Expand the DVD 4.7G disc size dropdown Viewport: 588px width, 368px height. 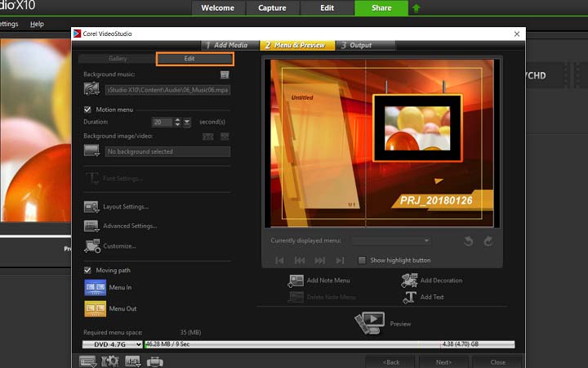pyautogui.click(x=112, y=344)
